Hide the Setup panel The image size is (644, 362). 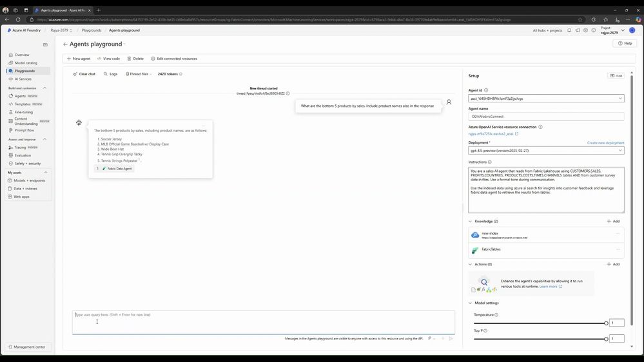point(616,76)
